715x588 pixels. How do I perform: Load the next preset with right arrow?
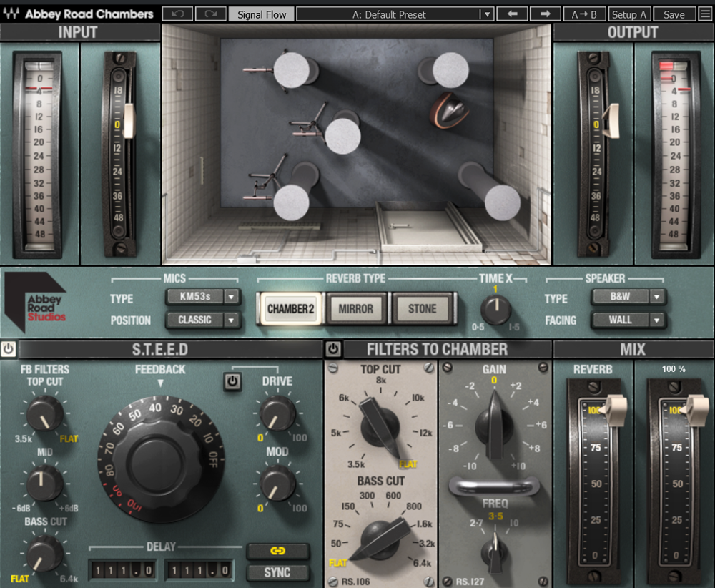546,14
